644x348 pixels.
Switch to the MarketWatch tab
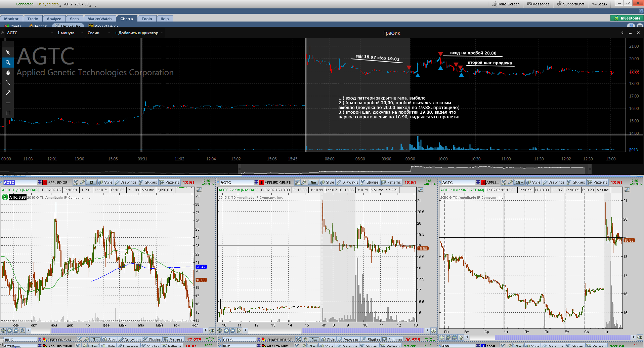pos(99,19)
